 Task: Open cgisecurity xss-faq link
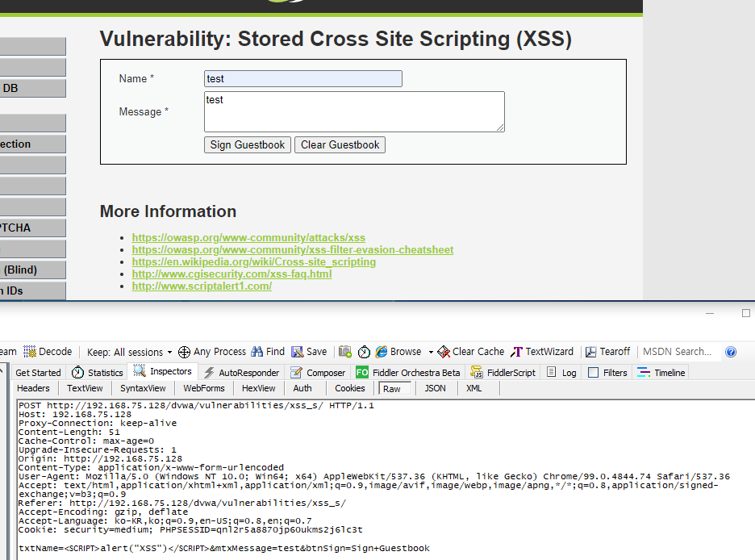click(232, 274)
